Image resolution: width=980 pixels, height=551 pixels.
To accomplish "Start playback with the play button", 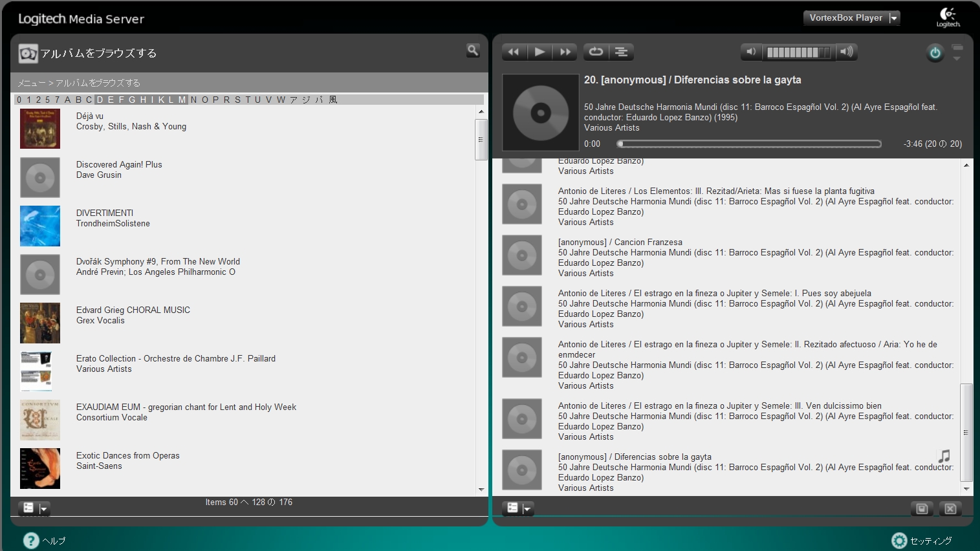I will pos(539,52).
